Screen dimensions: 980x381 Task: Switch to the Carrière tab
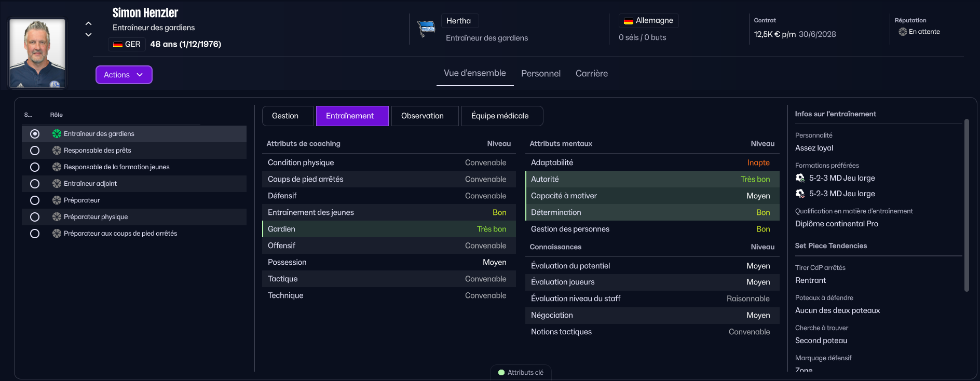[591, 74]
